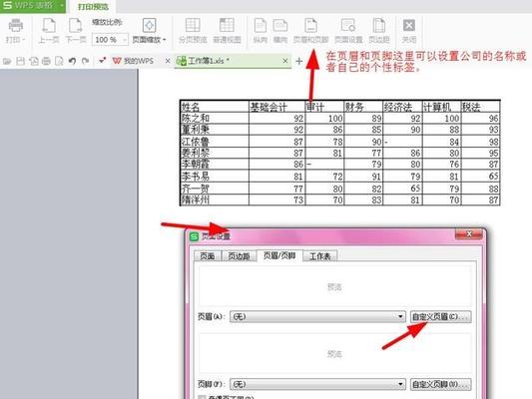532x399 pixels.
Task: Set landscape orientation (横向)
Action: pos(280,26)
